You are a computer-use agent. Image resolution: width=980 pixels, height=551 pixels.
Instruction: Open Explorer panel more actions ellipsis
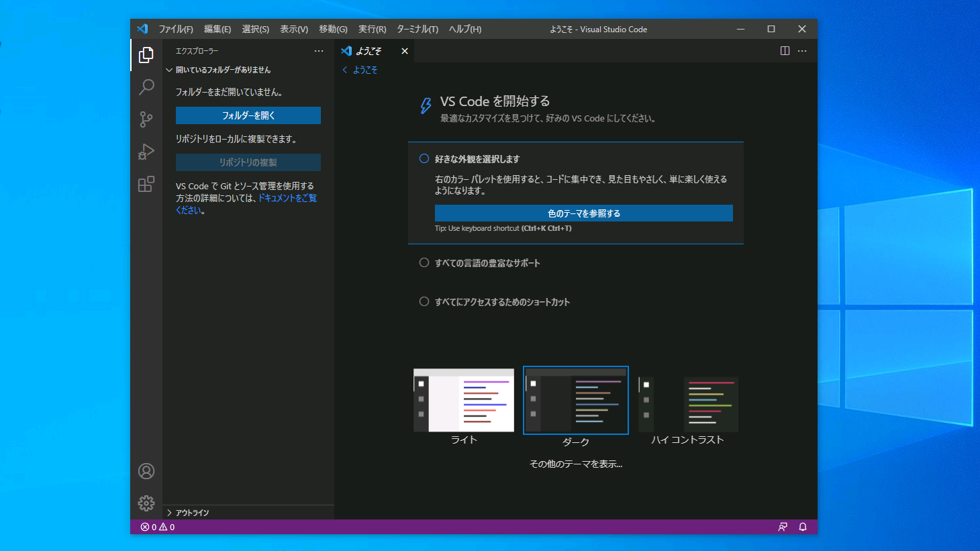tap(319, 51)
